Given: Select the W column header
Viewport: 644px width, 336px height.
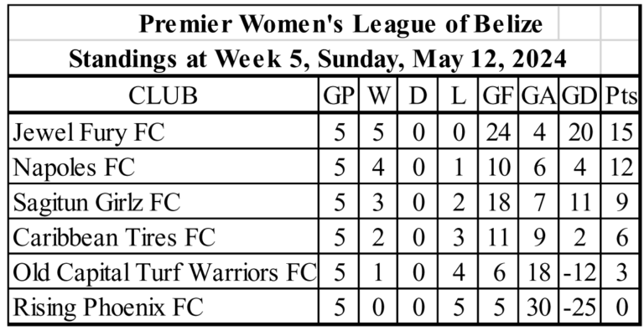Looking at the screenshot, I should coord(378,95).
